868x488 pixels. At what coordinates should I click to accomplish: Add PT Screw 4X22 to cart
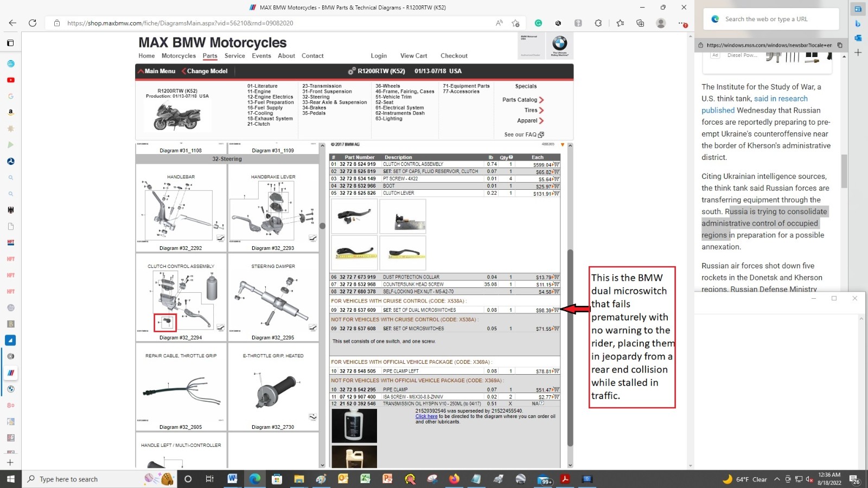click(x=556, y=179)
